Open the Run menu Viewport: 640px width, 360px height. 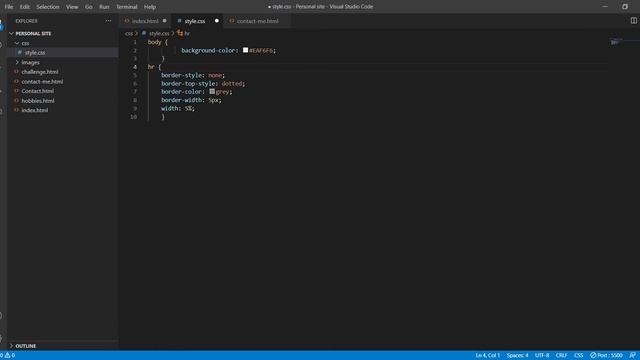pos(104,7)
